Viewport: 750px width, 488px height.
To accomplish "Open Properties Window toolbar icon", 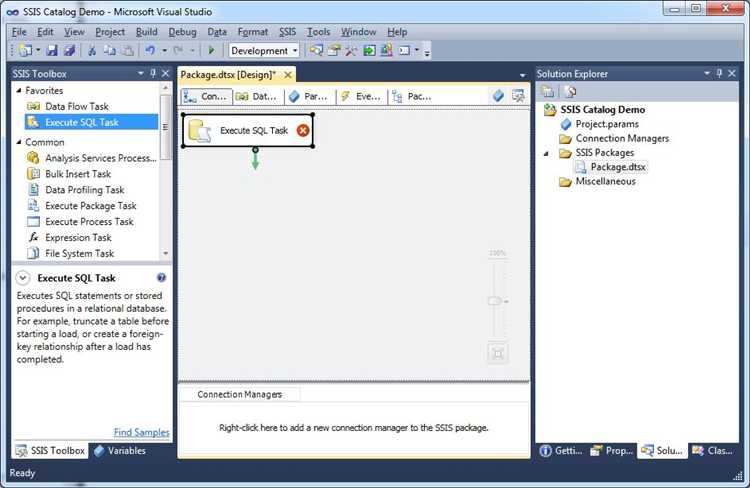I will pos(334,50).
